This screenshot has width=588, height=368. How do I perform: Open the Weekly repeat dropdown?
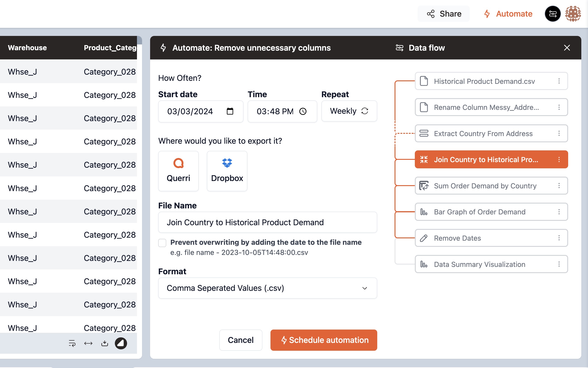click(x=349, y=111)
